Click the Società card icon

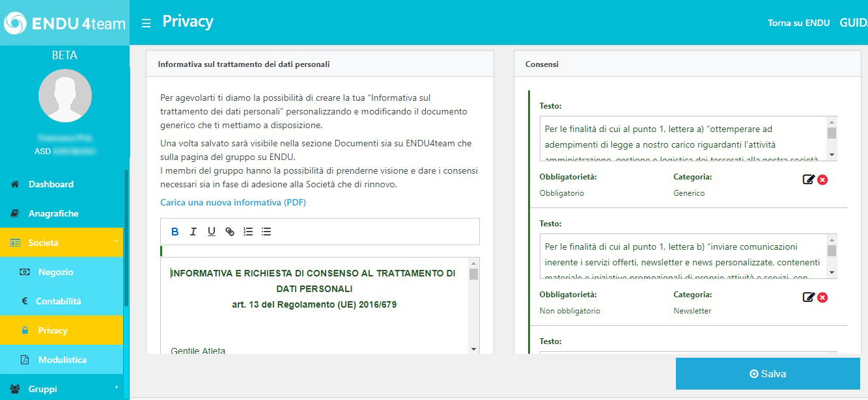[15, 243]
